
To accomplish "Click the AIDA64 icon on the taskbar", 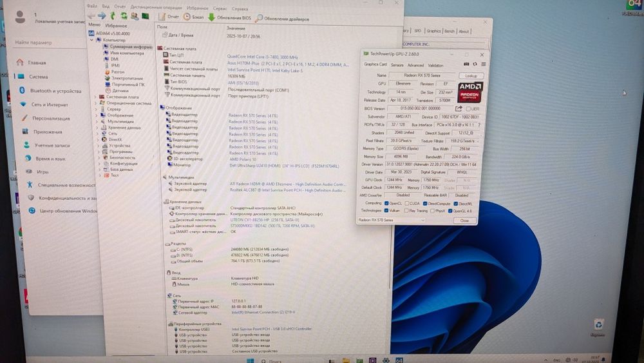I will 399,360.
